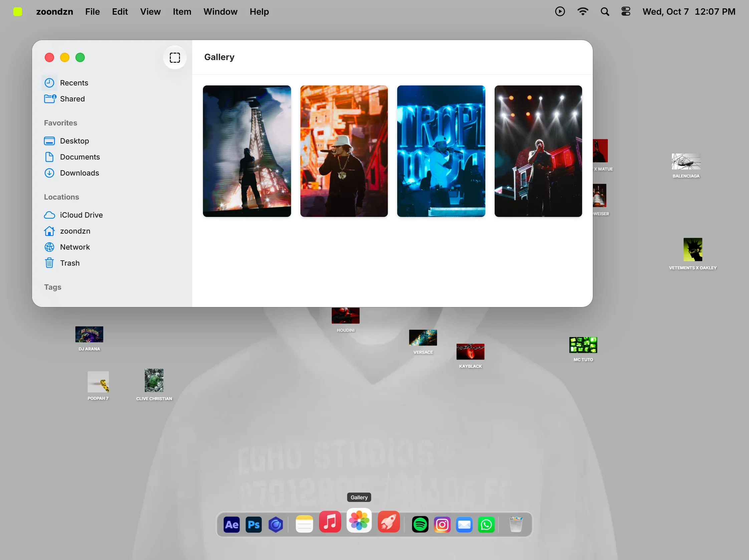The image size is (749, 560).
Task: Open Spotify from the dock
Action: [x=420, y=524]
